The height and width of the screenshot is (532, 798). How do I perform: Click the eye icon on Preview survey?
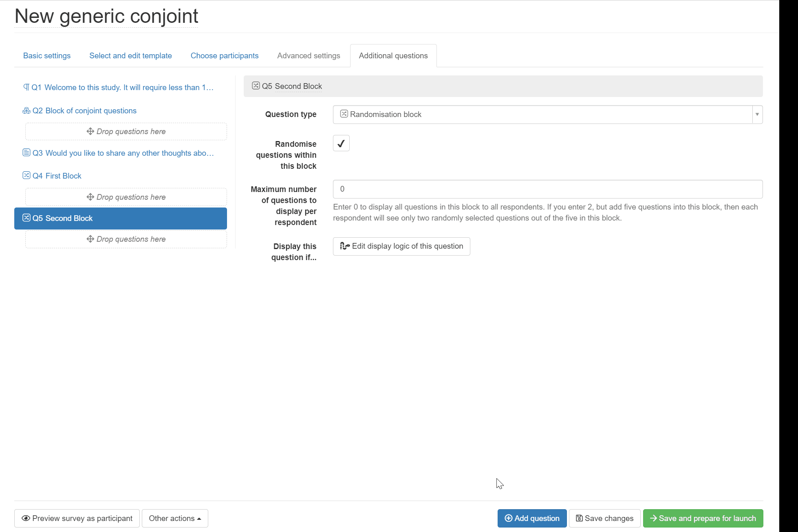click(x=26, y=518)
